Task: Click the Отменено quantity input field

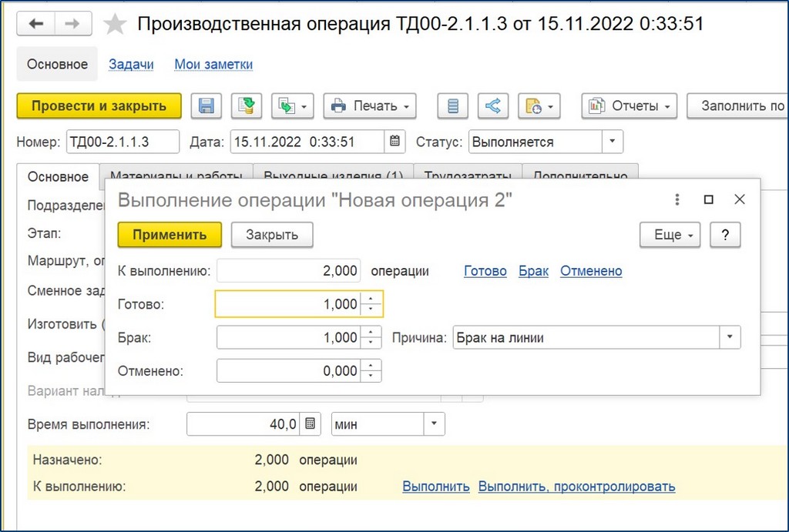Action: (289, 370)
